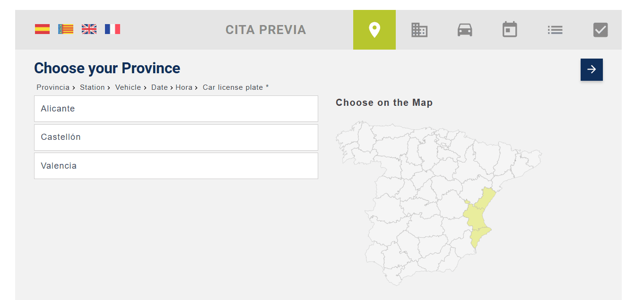Open the station selection building icon
644x300 pixels.
coord(419,29)
